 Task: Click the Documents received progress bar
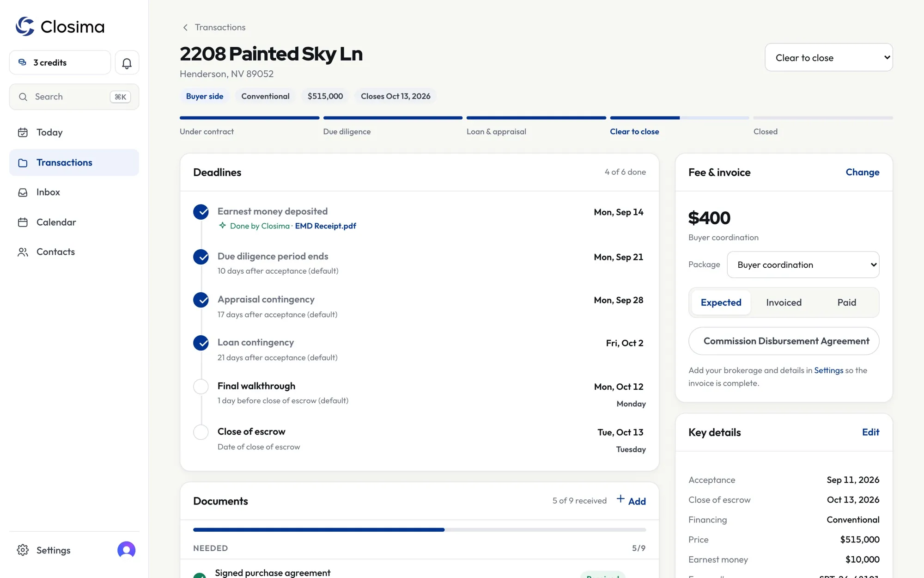point(419,530)
